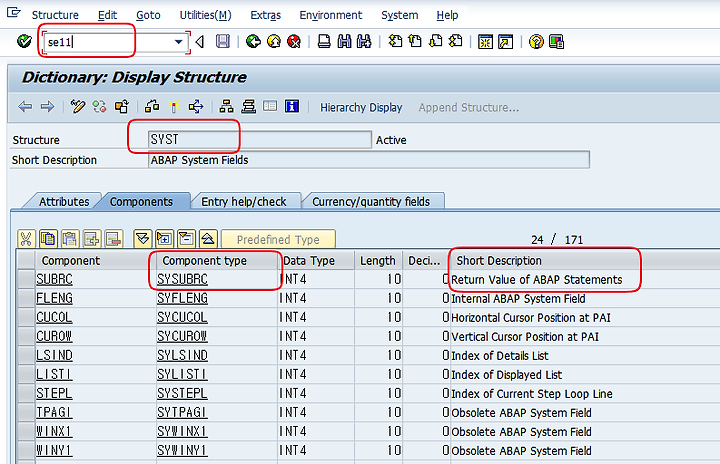Open the SYFLENG component type link
This screenshot has width=720, height=464.
pyautogui.click(x=182, y=299)
